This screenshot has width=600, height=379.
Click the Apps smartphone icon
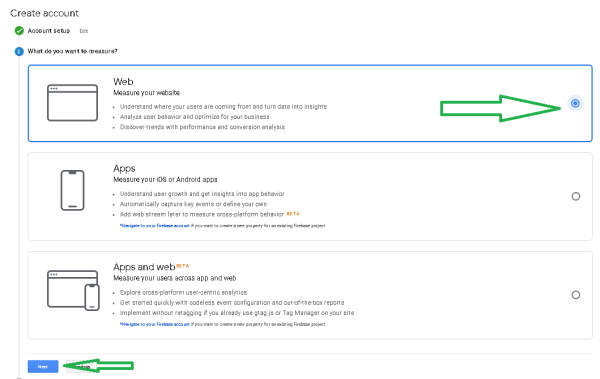pos(72,190)
